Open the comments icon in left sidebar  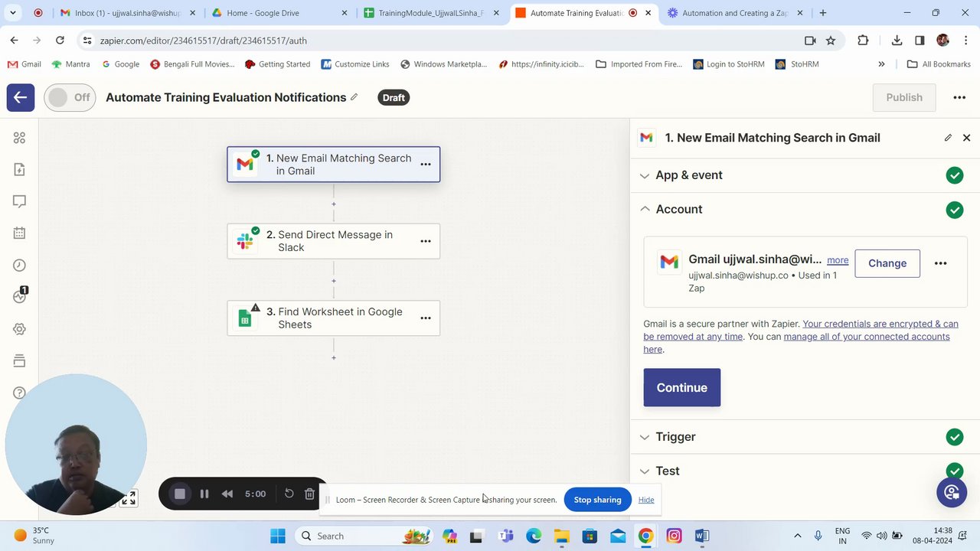point(20,201)
